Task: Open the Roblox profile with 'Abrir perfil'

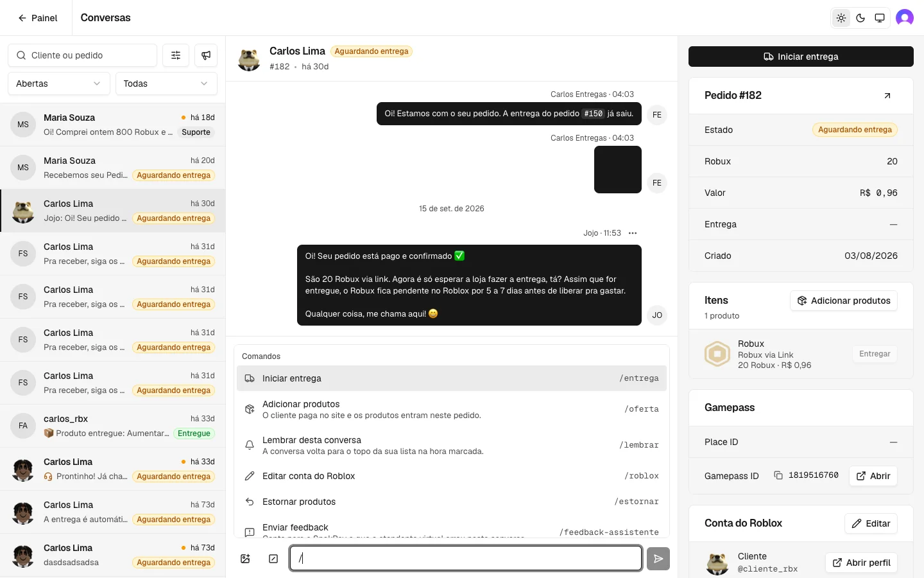Action: [861, 563]
